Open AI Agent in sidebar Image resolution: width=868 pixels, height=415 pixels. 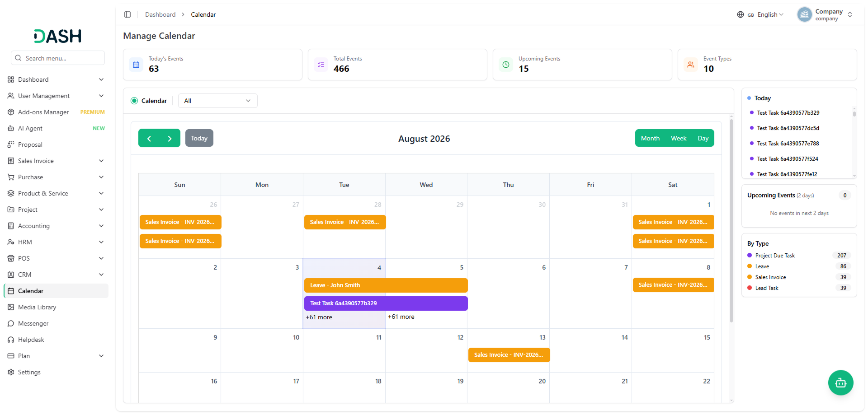tap(56, 128)
